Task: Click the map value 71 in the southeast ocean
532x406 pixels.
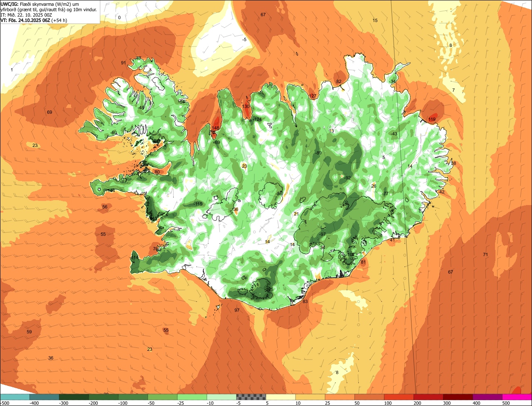Action: (485, 254)
